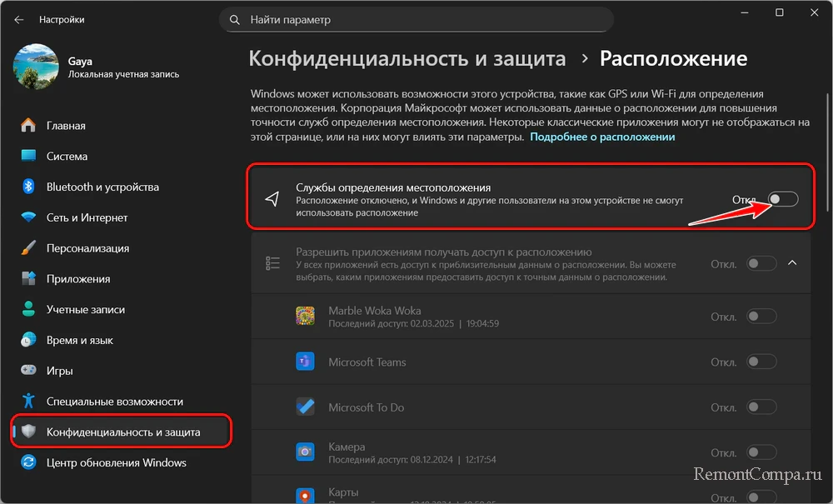Toggle location access for Marble Woka Woka

click(761, 317)
